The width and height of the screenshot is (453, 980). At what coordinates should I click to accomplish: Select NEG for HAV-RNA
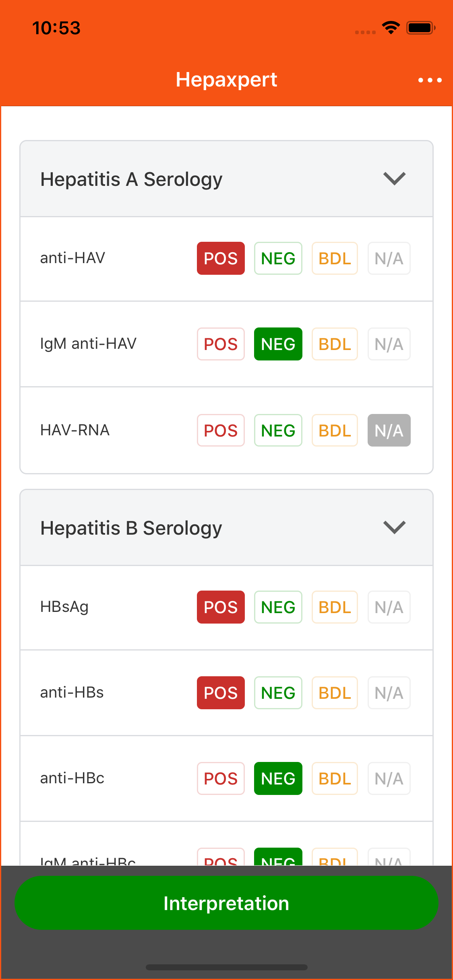(278, 430)
